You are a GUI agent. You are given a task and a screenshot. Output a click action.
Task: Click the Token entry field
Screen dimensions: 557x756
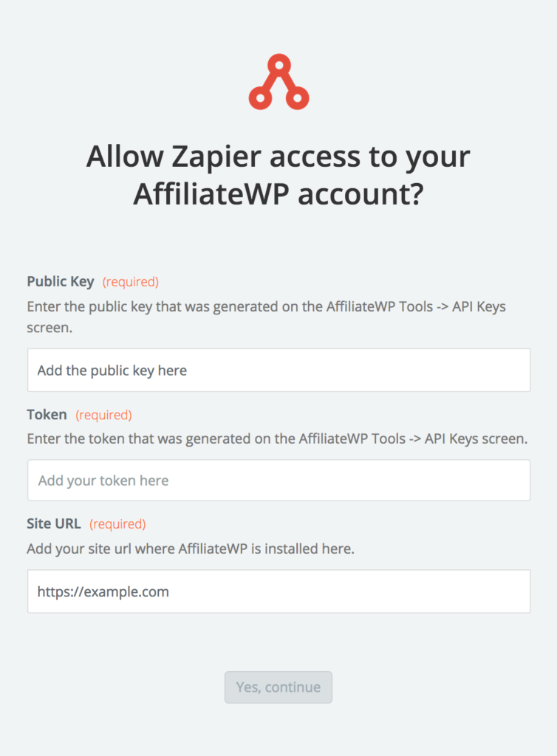(278, 480)
